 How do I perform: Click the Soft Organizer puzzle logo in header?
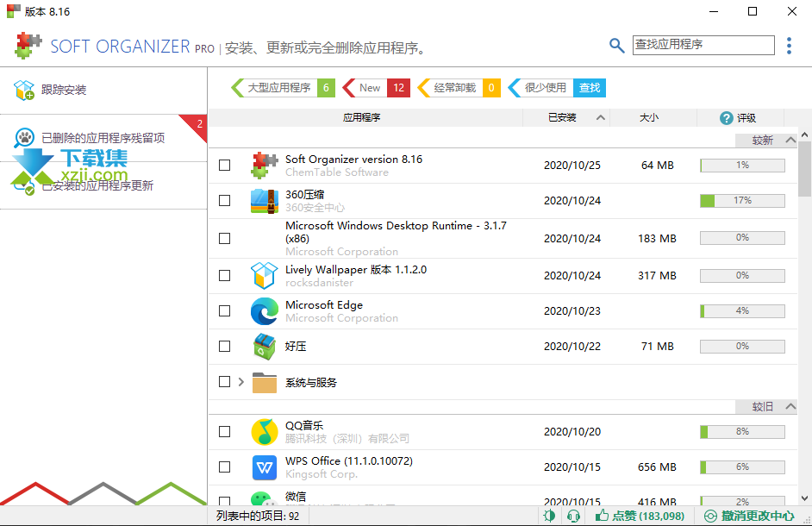tap(28, 46)
